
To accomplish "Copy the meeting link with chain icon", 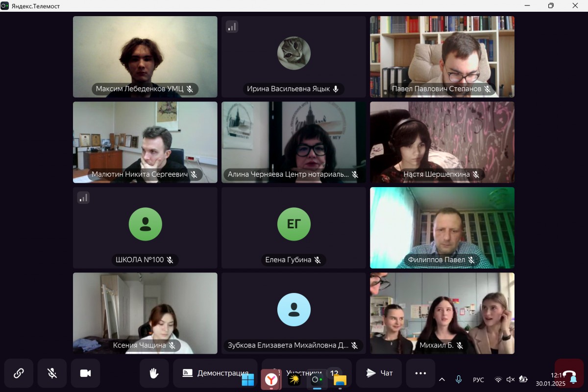I will pyautogui.click(x=19, y=373).
